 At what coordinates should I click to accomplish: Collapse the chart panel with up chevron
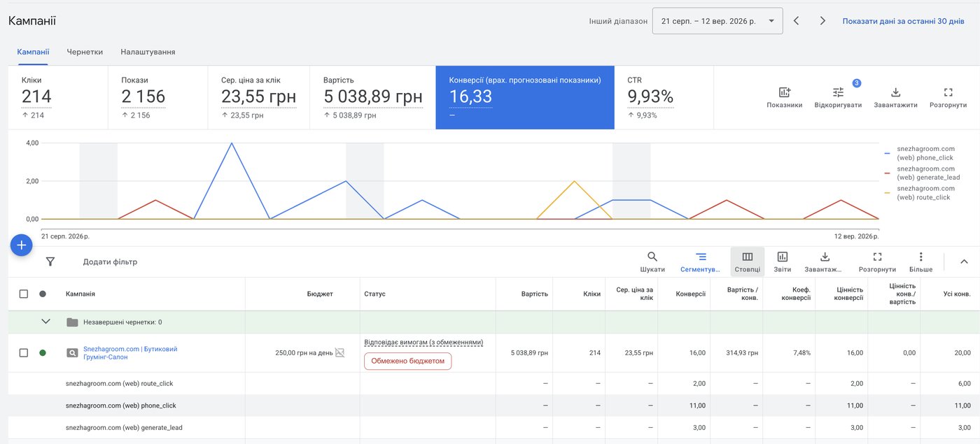coord(964,262)
